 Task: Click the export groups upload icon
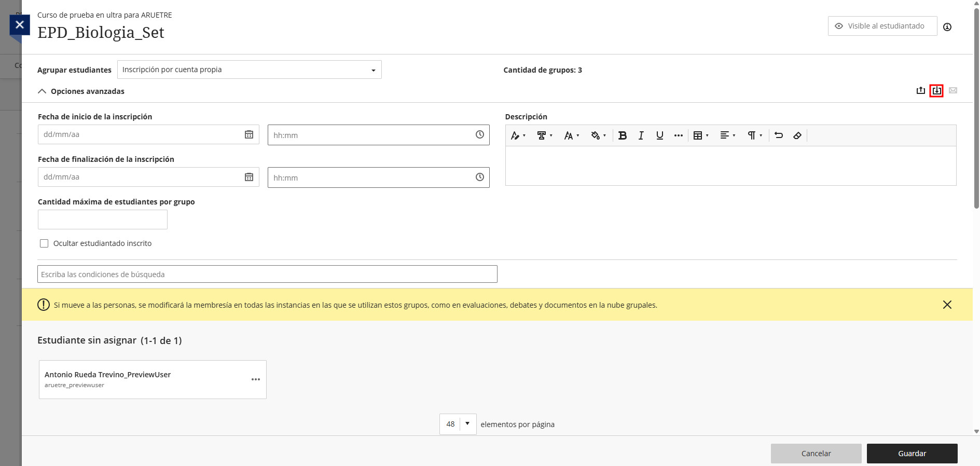(921, 91)
